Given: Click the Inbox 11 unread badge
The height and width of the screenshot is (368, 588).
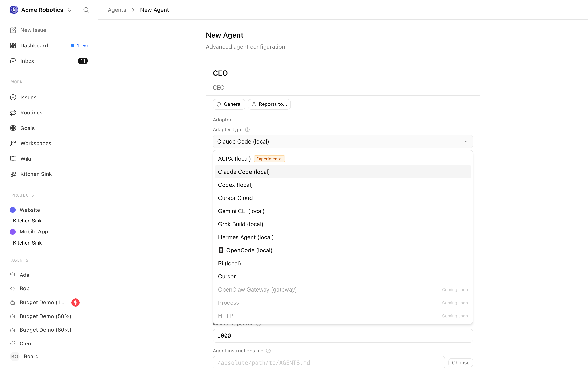Looking at the screenshot, I should point(83,61).
